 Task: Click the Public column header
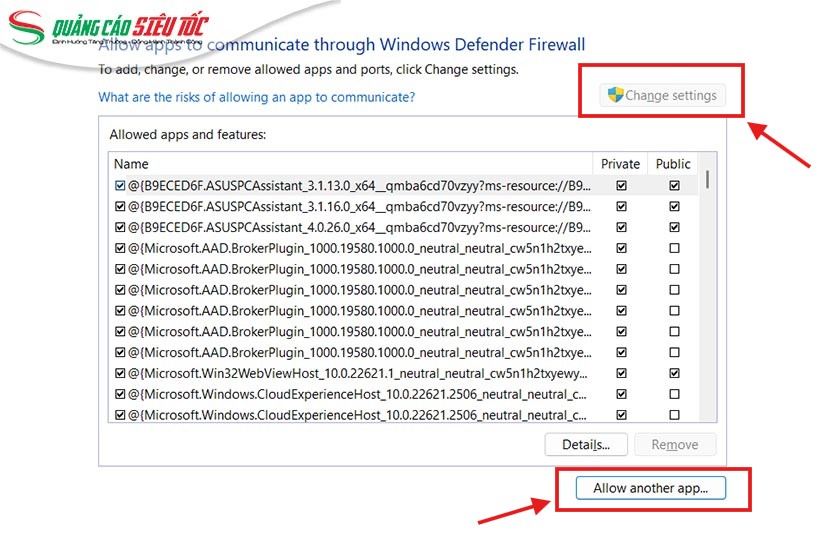point(673,164)
